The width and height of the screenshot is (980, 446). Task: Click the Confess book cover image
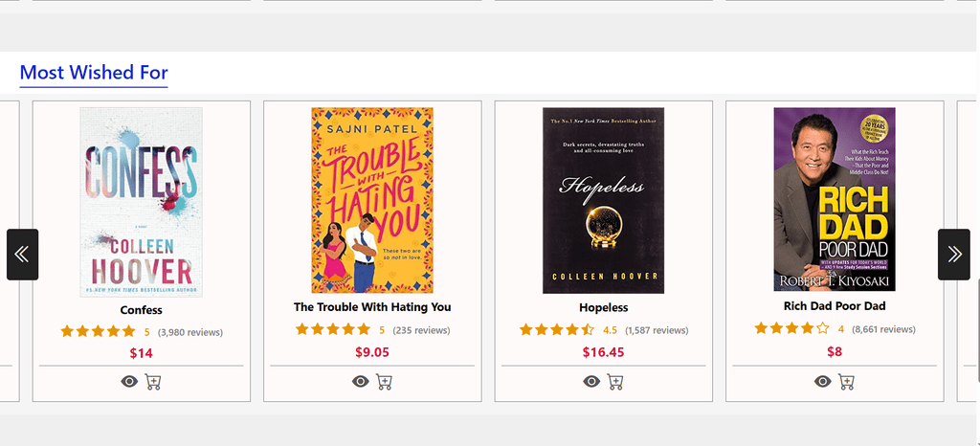(141, 201)
